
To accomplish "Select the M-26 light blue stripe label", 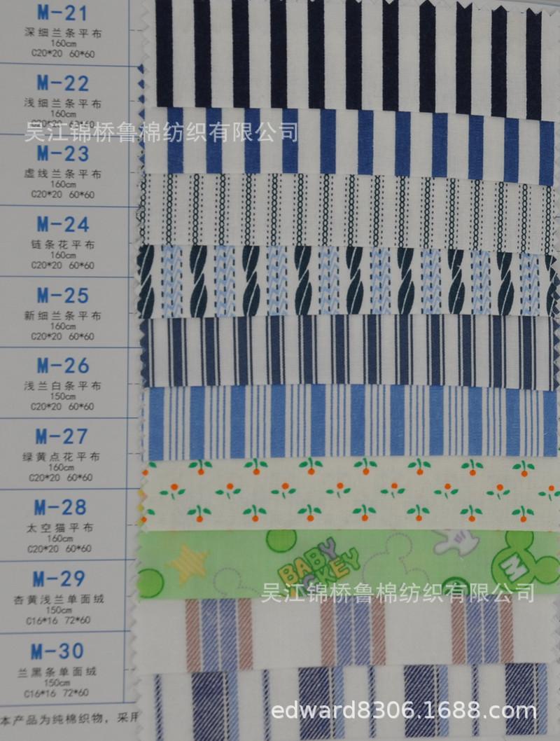I will (63, 366).
